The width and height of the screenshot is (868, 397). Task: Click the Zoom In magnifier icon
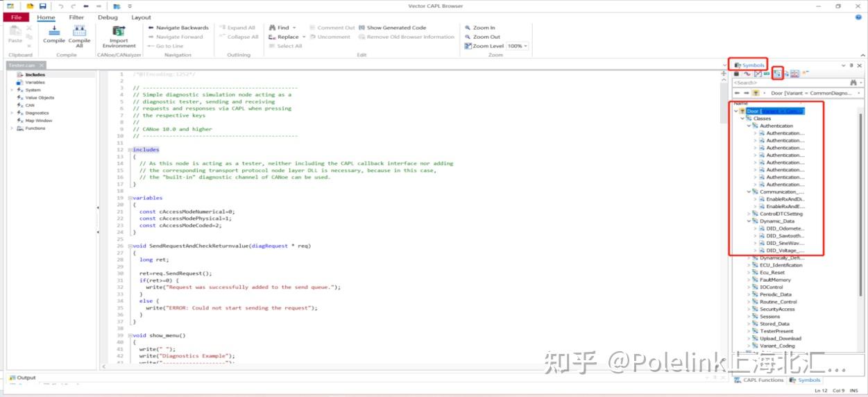click(468, 28)
